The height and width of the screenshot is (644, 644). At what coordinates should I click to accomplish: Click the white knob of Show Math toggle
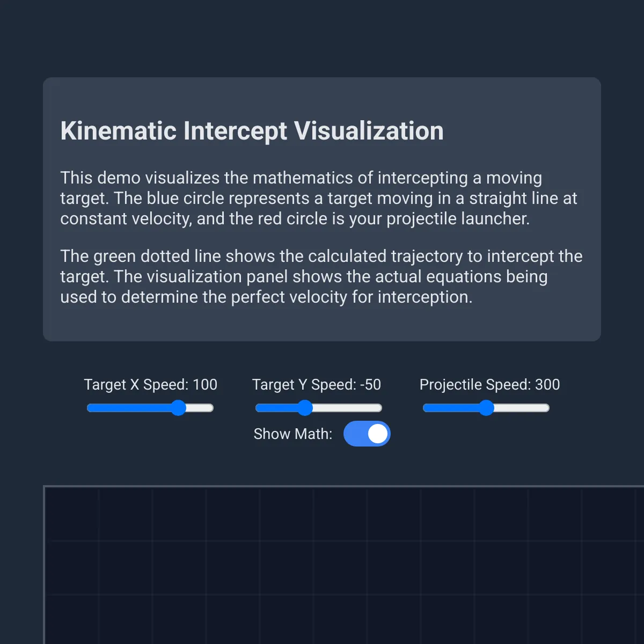[378, 434]
